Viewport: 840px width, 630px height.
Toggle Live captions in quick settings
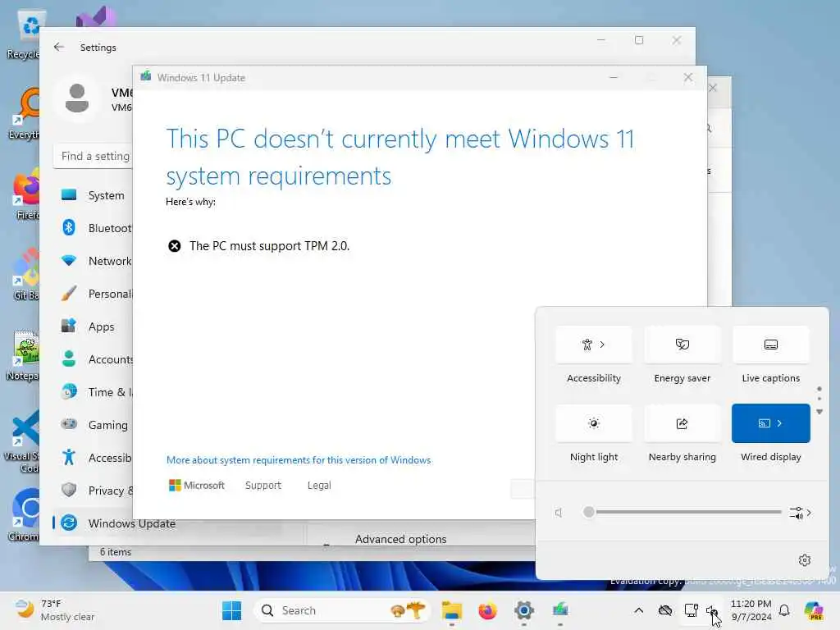pyautogui.click(x=770, y=345)
